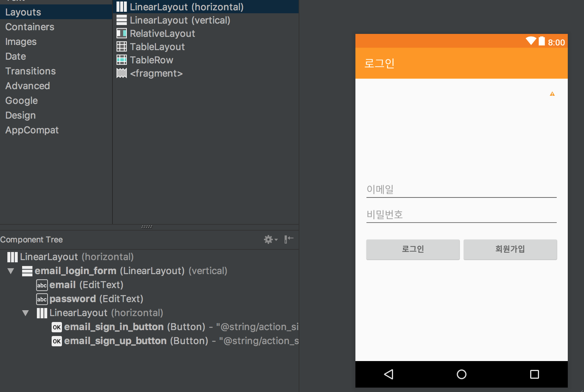Collapse the email_login_form tree node
Viewport: 584px width, 392px height.
click(x=11, y=271)
